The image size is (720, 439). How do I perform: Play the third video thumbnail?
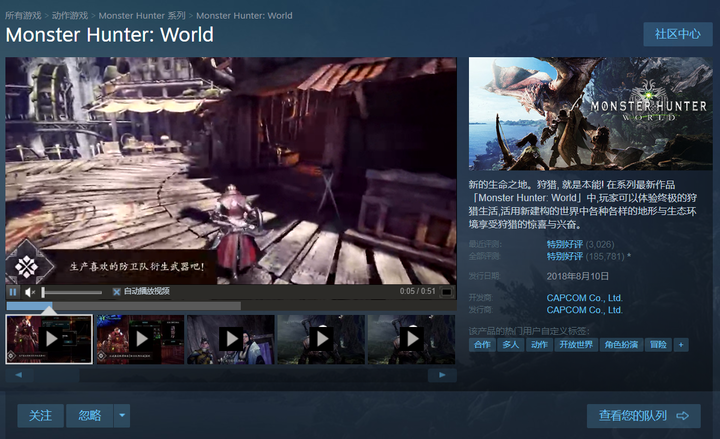click(231, 339)
